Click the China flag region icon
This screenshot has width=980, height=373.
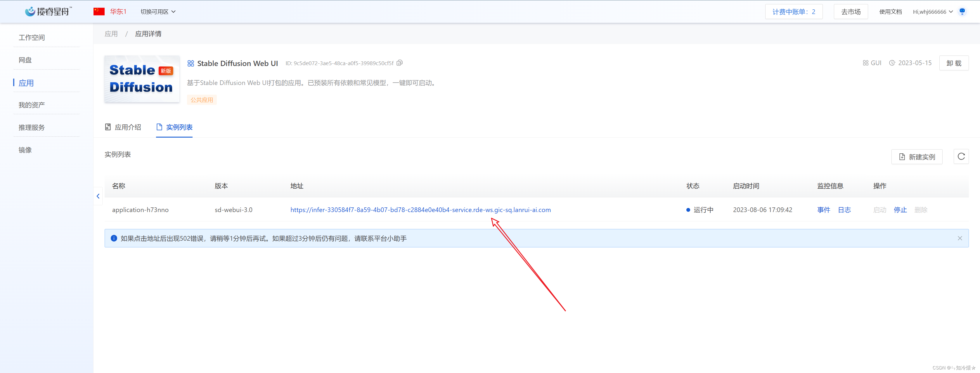[x=99, y=11]
